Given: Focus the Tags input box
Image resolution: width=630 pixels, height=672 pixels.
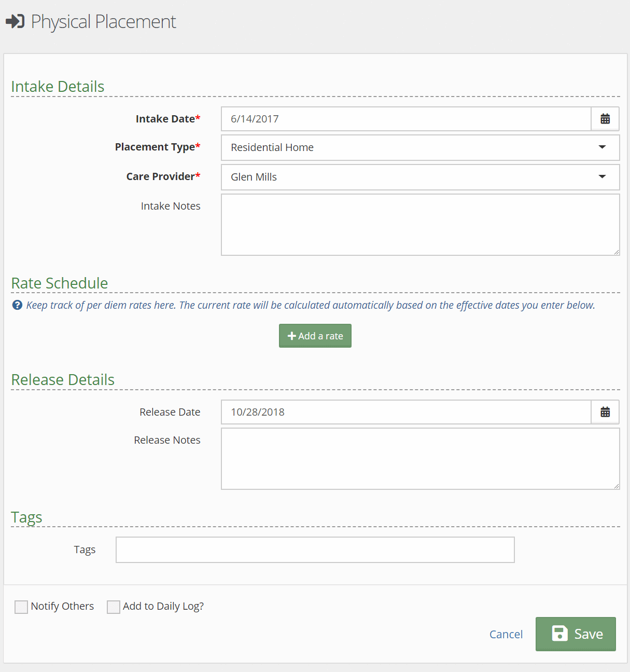Looking at the screenshot, I should (x=315, y=550).
